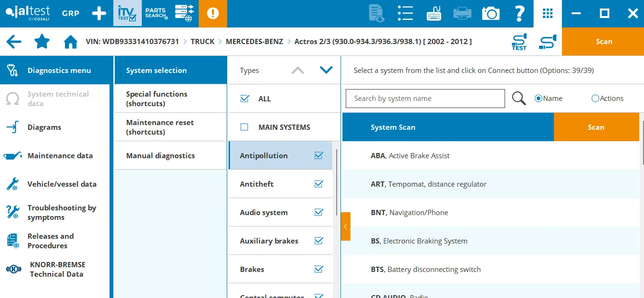Click MERCEDES-BENZ in the breadcrumb
644x298 pixels.
click(x=254, y=42)
